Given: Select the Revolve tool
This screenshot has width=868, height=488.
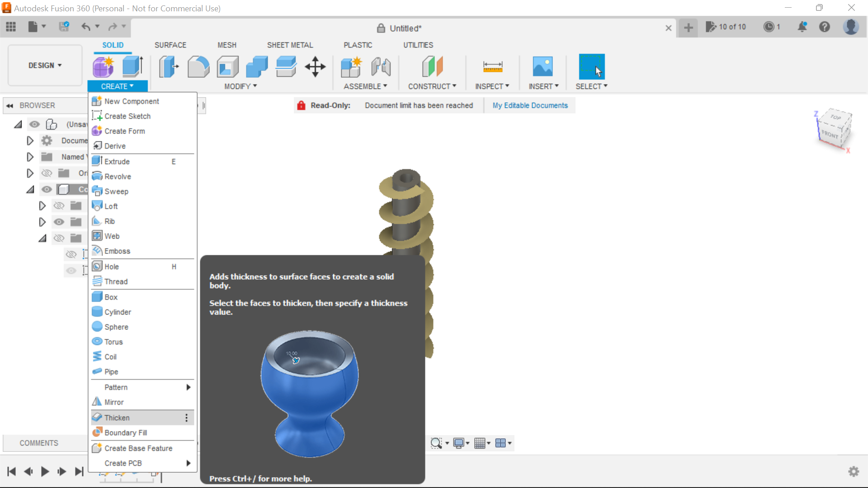Looking at the screenshot, I should point(117,176).
